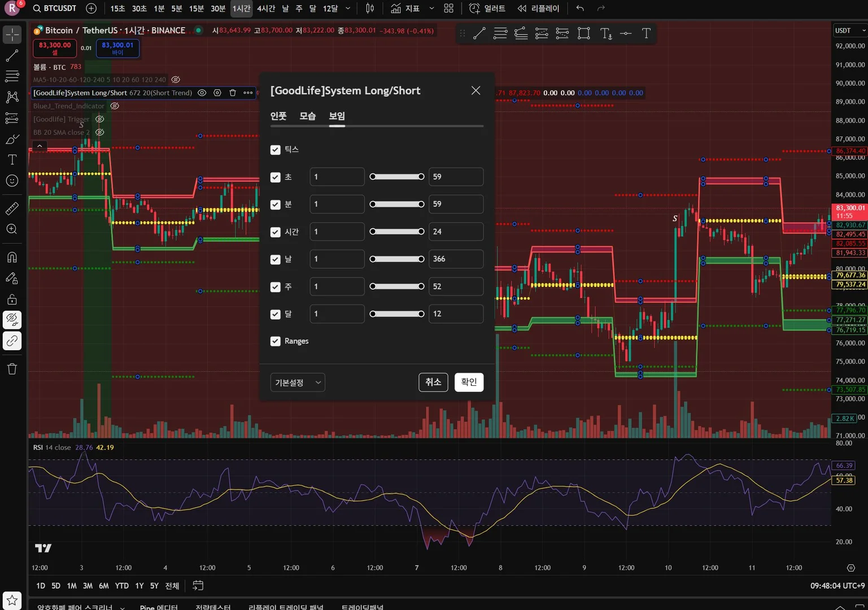
Task: Switch chart to 4시간 timeframe
Action: [266, 8]
